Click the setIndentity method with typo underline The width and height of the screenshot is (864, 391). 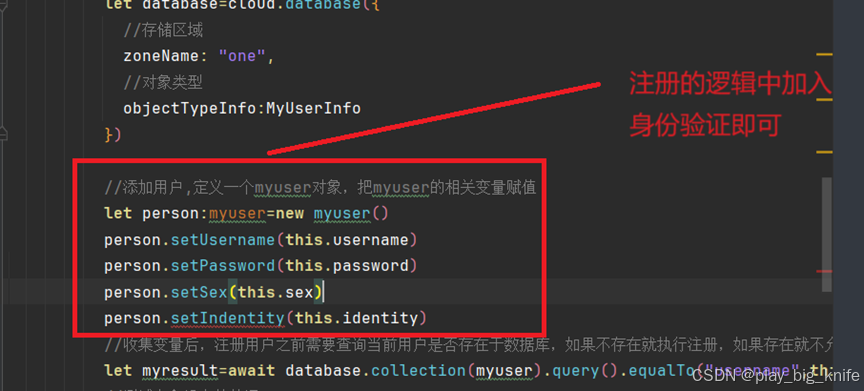[227, 318]
